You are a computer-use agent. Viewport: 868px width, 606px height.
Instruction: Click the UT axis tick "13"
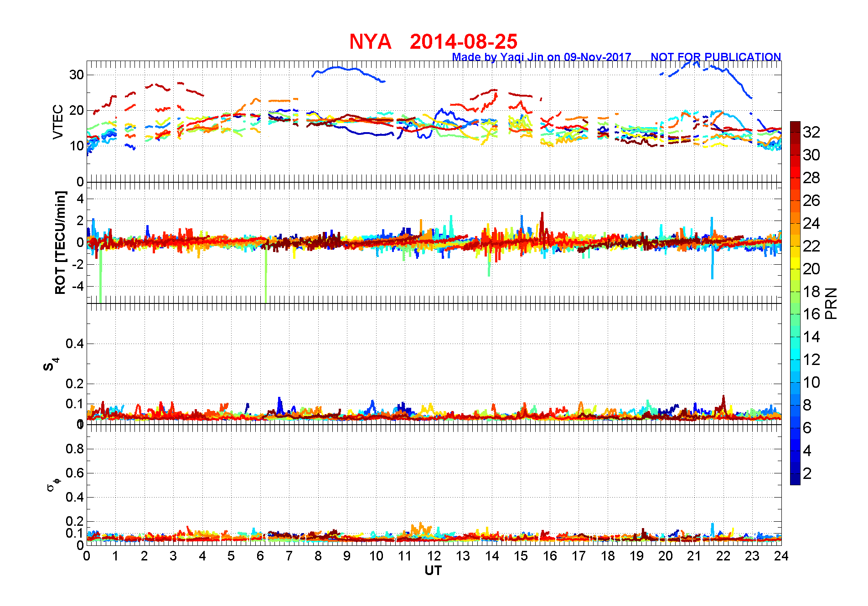463,556
